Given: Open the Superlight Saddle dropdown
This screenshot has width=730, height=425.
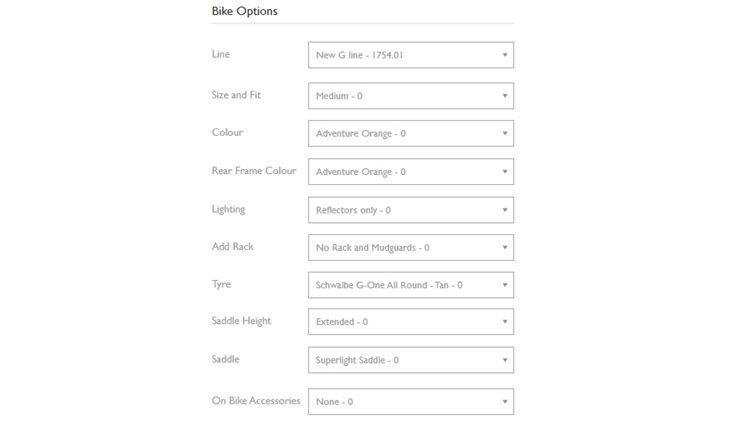Looking at the screenshot, I should point(410,360).
